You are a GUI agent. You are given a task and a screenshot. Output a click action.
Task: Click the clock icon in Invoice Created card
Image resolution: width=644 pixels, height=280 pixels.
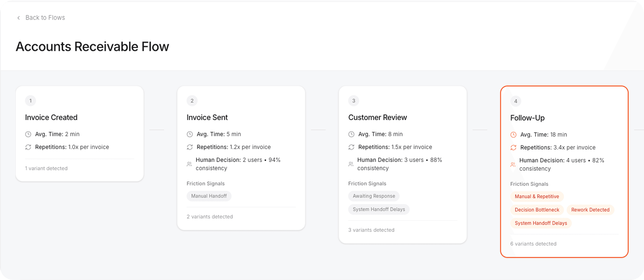[x=28, y=134]
